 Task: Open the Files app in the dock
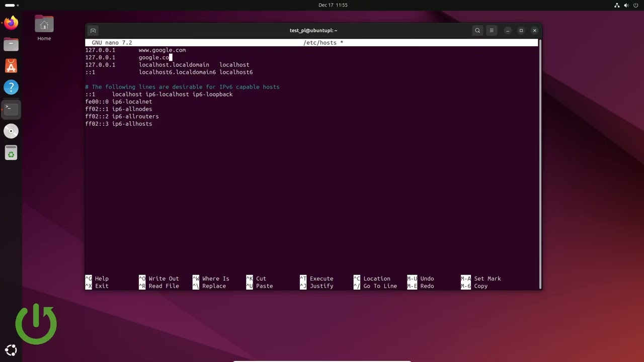tap(11, 44)
